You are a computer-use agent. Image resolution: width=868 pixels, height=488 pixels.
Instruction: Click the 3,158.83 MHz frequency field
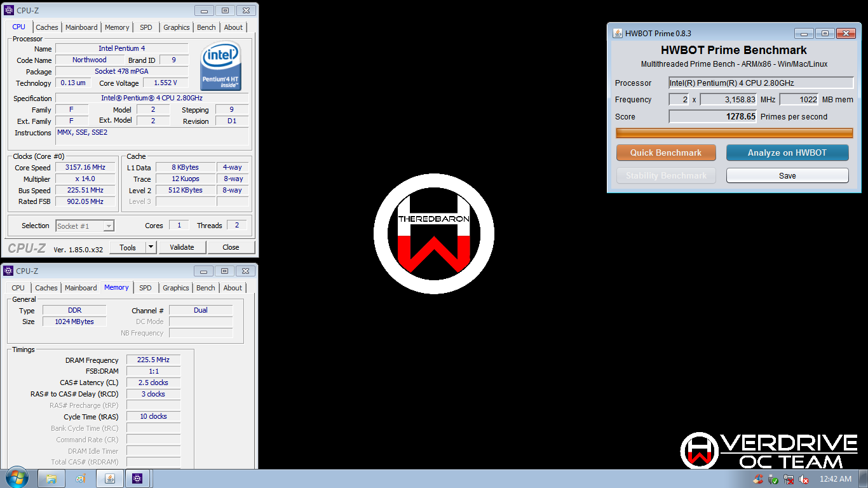point(728,99)
